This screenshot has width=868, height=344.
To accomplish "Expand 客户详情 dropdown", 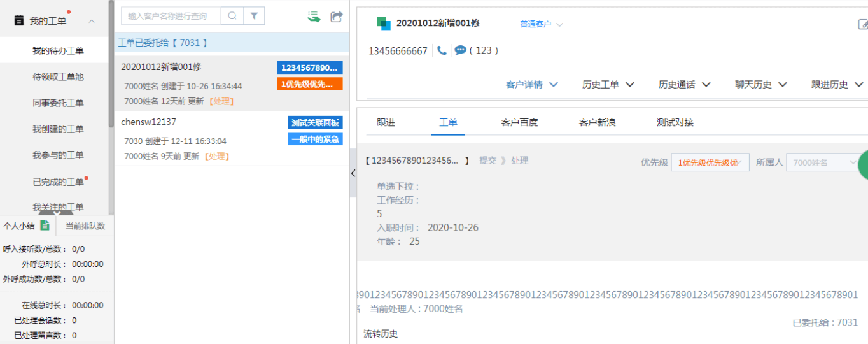I will [x=531, y=84].
